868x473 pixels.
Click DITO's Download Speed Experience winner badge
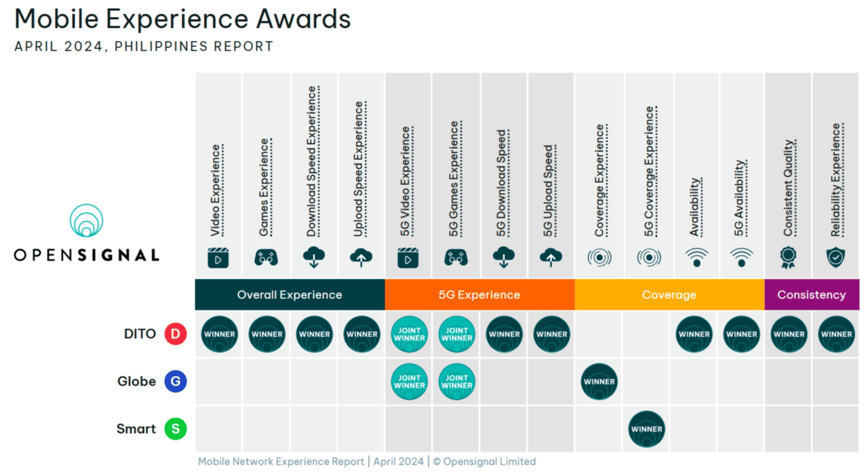tap(315, 334)
